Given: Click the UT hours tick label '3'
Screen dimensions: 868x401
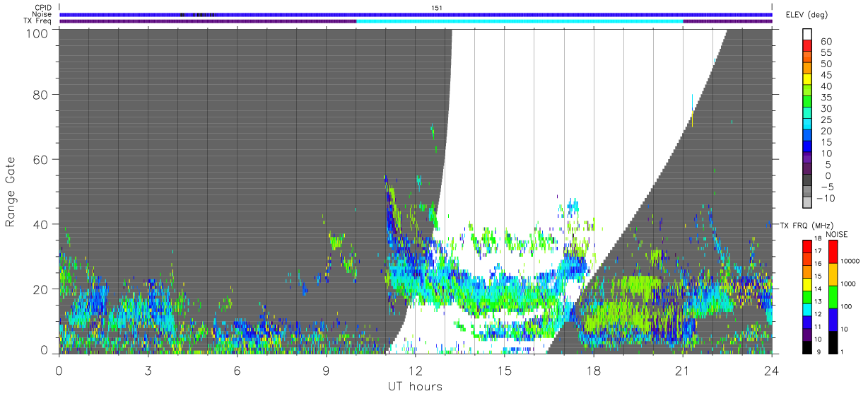Looking at the screenshot, I should coord(148,370).
